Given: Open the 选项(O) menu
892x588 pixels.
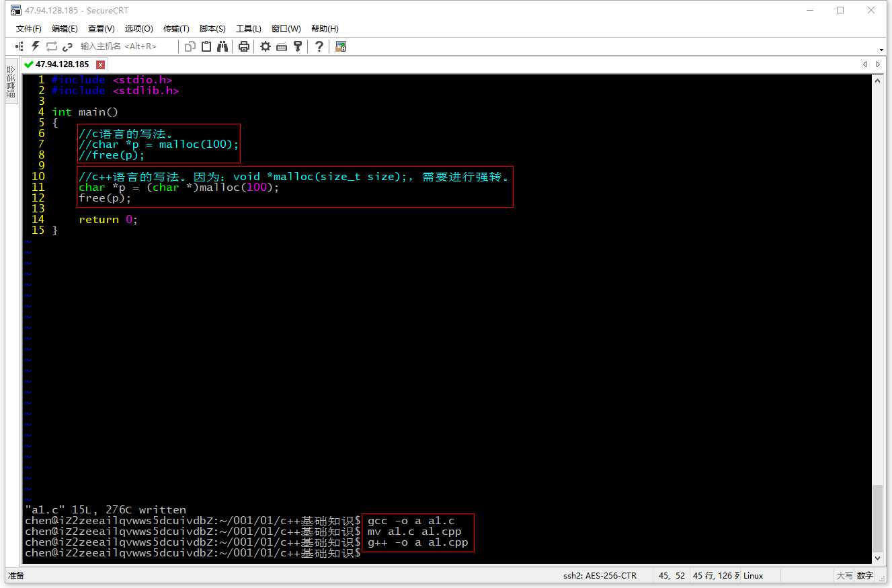Looking at the screenshot, I should pyautogui.click(x=138, y=29).
